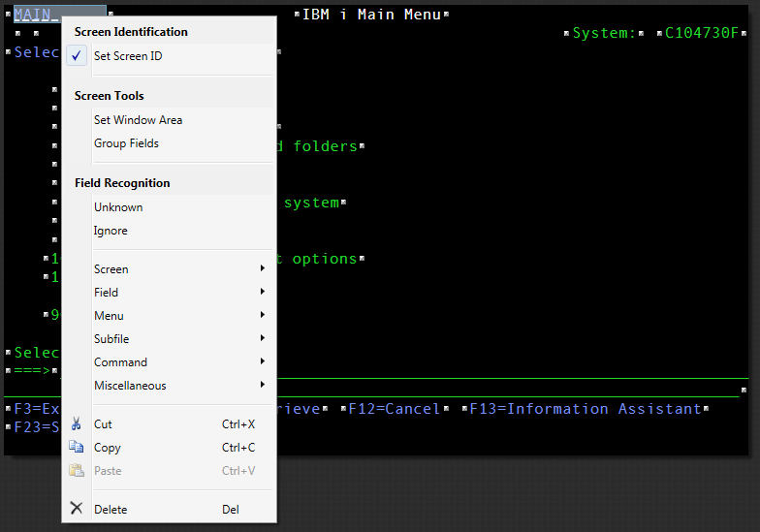Click the F12=Cancel function key
760x532 pixels.
(x=394, y=409)
